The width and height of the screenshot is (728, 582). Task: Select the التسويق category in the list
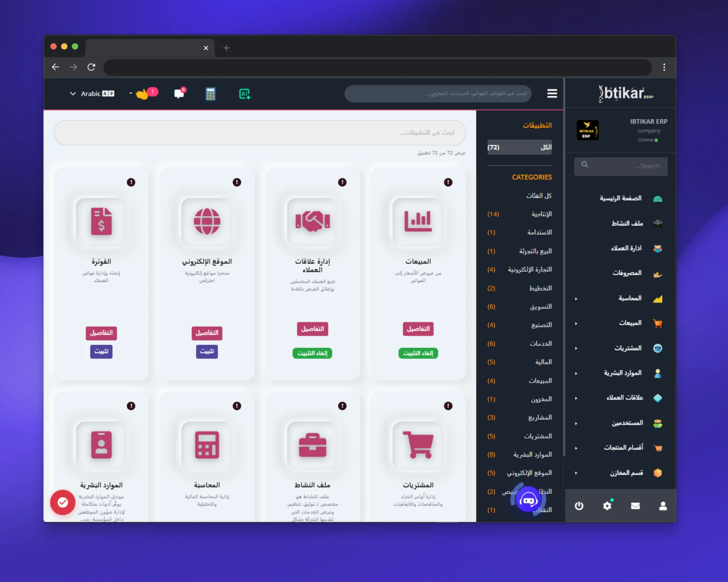541,307
